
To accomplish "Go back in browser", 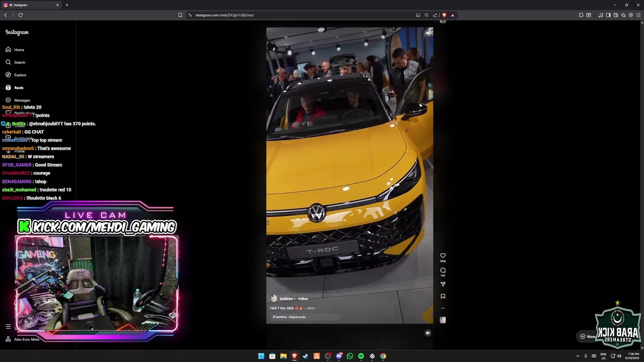I will click(6, 15).
